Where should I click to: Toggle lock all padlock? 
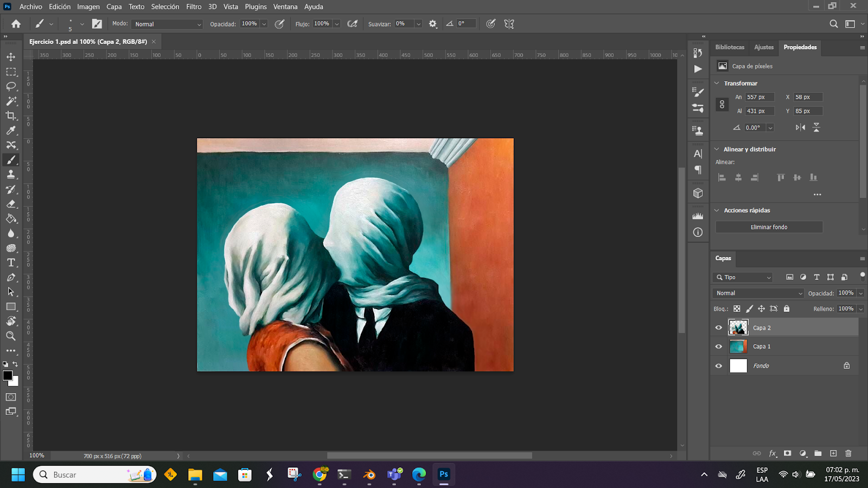[x=787, y=309]
